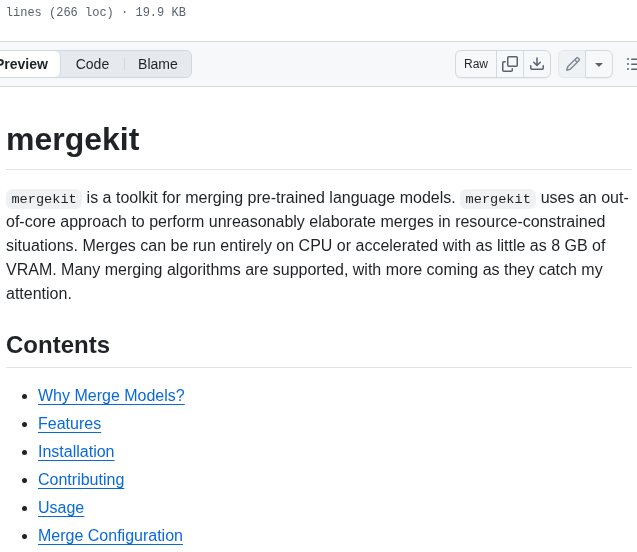Switch to the Code tab
Screen dimensions: 637x552
tap(92, 64)
